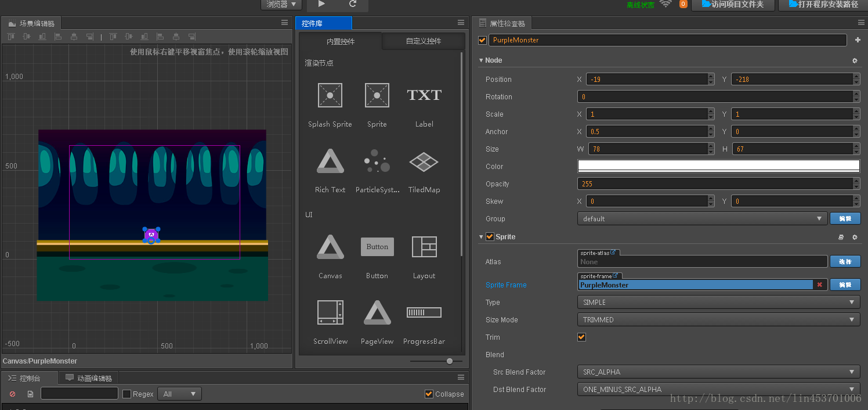This screenshot has height=410, width=868.
Task: Click the control library vertical scrollbar
Action: tap(462, 154)
